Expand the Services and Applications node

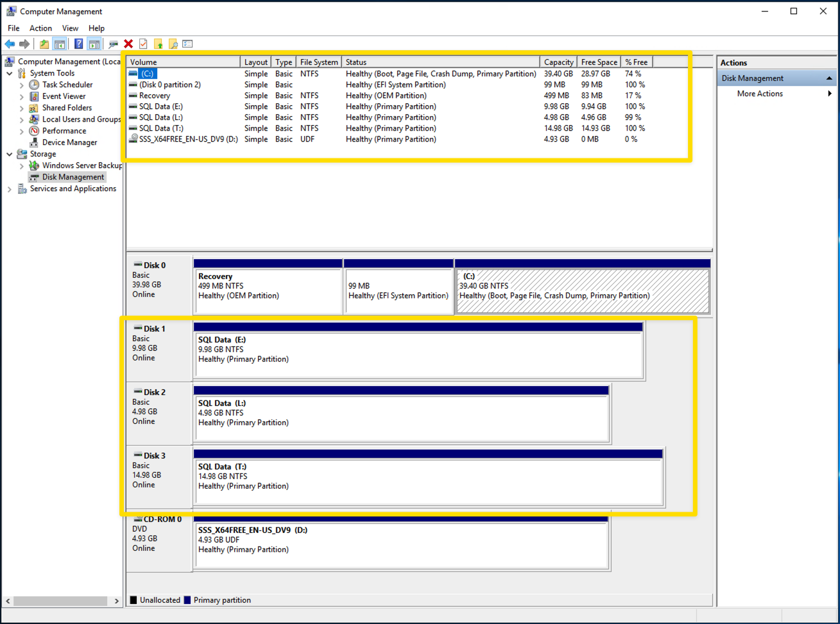(x=10, y=189)
